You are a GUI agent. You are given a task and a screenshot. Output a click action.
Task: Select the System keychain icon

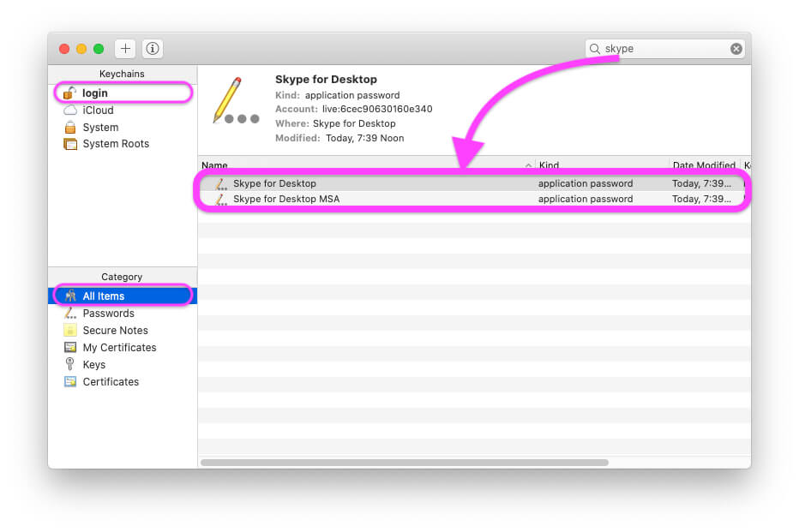[69, 127]
